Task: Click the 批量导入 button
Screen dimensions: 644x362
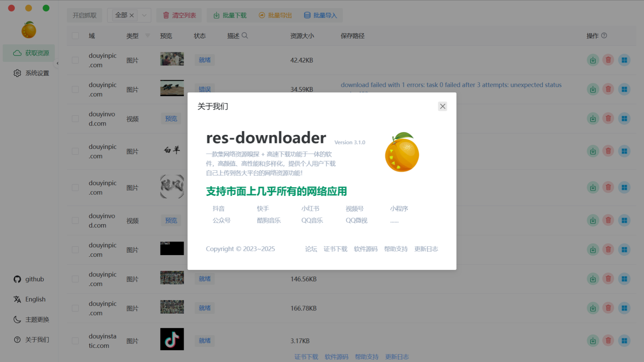Action: [x=320, y=15]
